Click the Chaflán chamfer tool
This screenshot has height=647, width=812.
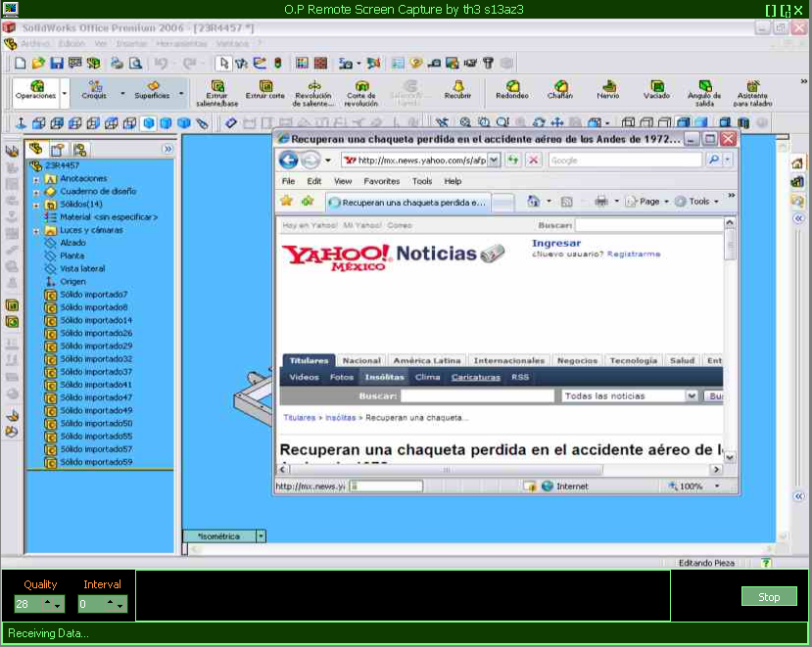pos(560,90)
